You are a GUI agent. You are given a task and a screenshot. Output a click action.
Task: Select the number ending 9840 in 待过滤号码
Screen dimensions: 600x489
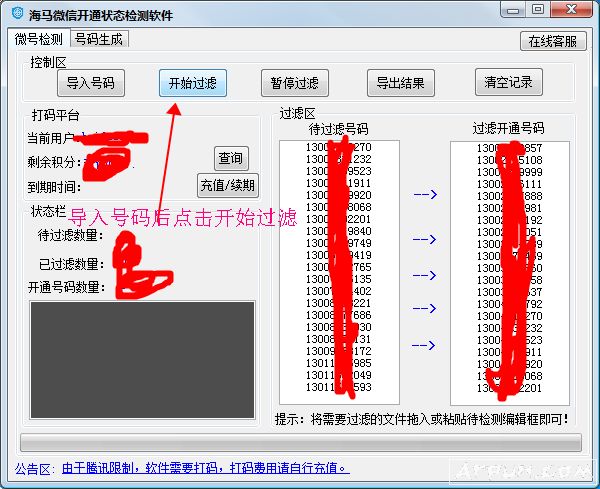pyautogui.click(x=338, y=231)
